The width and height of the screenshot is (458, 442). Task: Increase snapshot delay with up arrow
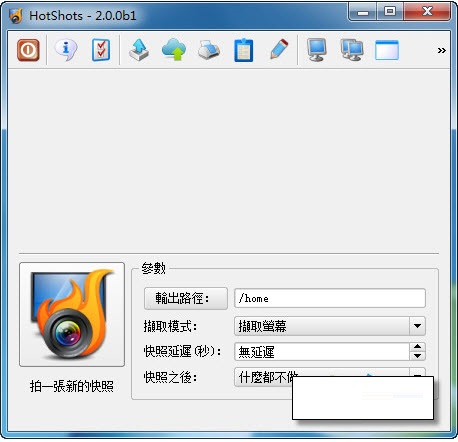tap(417, 347)
